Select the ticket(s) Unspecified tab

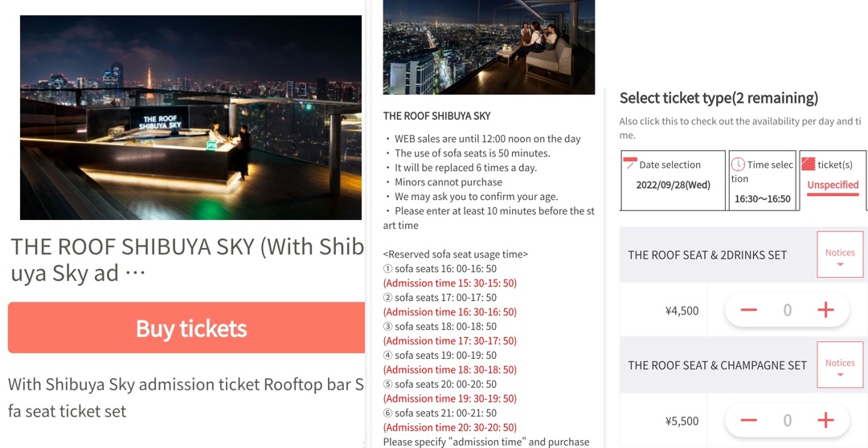click(x=833, y=181)
